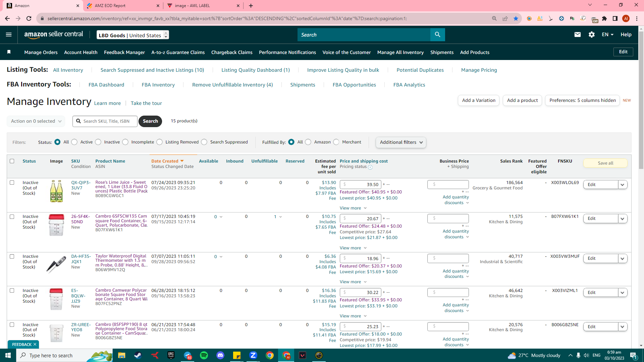Bookmark this page with star icon
This screenshot has width=644, height=362.
pos(516,18)
